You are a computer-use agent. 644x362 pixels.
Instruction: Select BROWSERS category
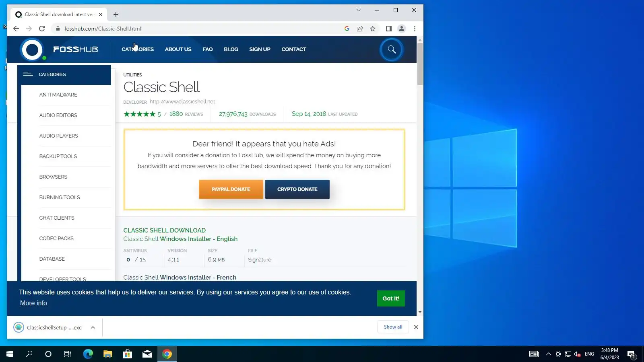(x=53, y=177)
